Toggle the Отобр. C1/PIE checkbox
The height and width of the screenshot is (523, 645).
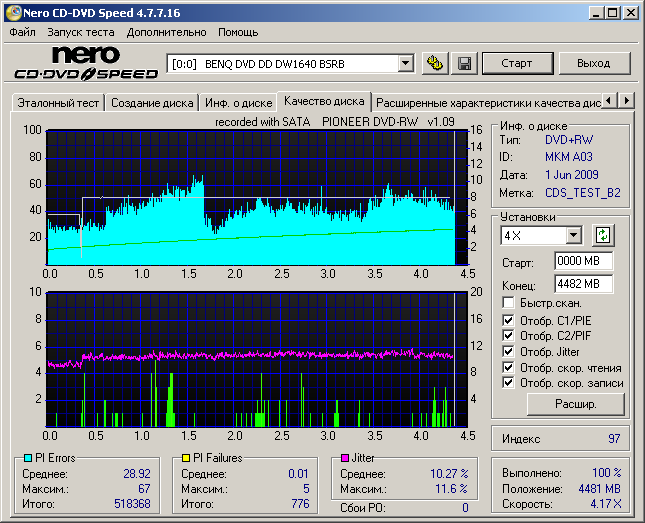(x=508, y=320)
